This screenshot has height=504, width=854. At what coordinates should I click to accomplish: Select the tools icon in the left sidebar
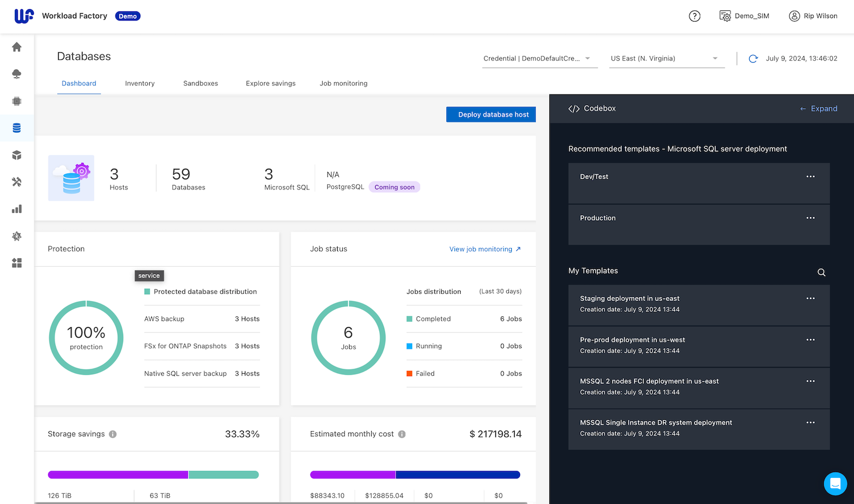pos(17,182)
